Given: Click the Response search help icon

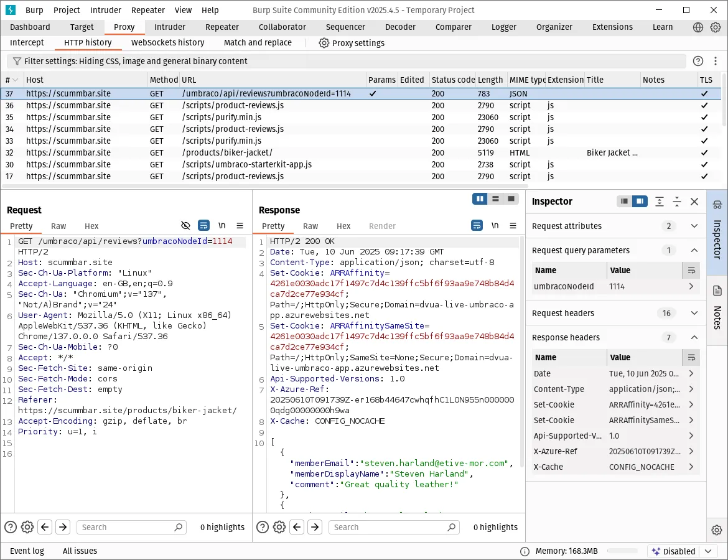Looking at the screenshot, I should pyautogui.click(x=263, y=527).
